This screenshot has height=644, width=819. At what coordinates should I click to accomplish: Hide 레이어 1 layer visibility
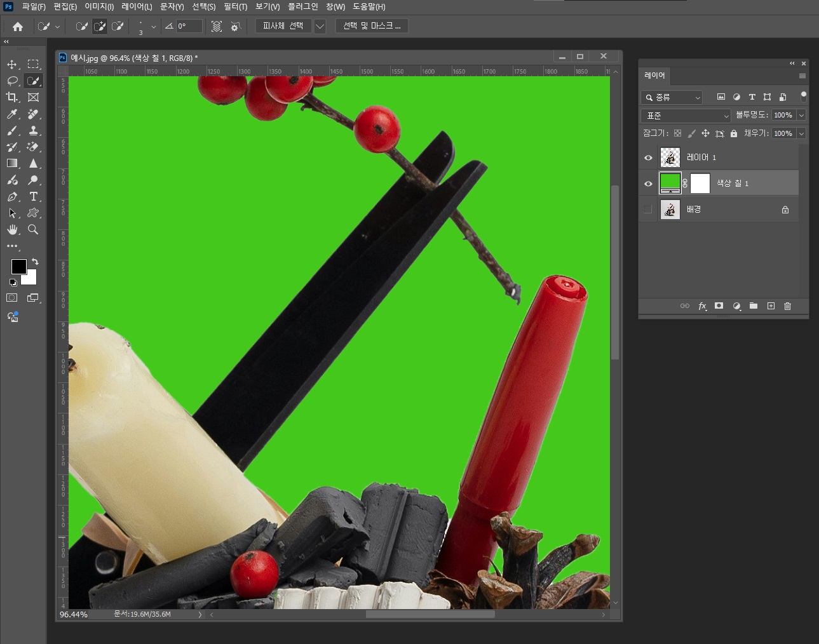click(x=648, y=158)
